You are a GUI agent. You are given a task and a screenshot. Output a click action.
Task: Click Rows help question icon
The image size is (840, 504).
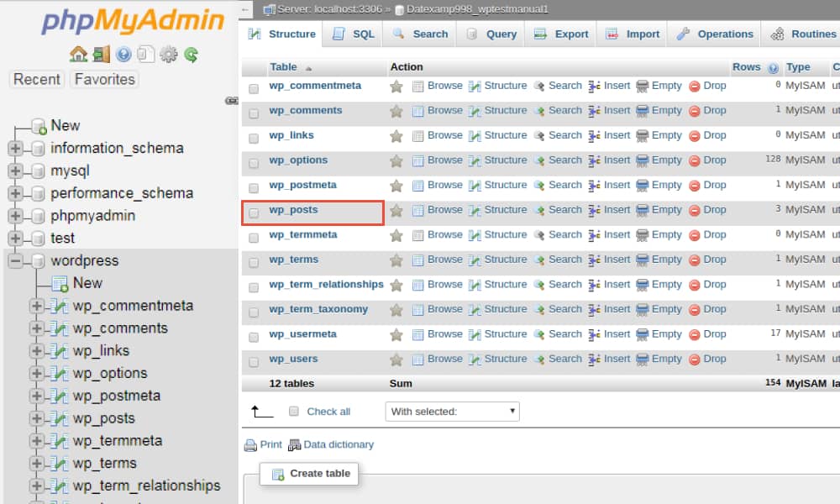click(773, 68)
